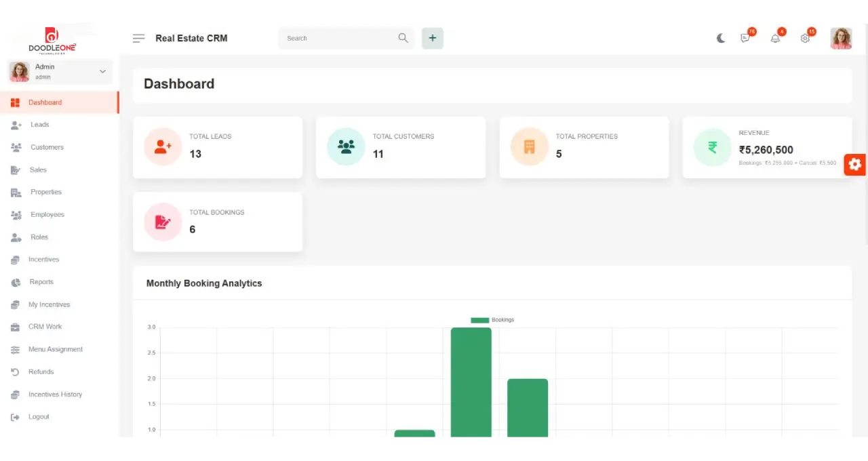Toggle dark mode moon icon
The width and height of the screenshot is (868, 461).
(721, 38)
